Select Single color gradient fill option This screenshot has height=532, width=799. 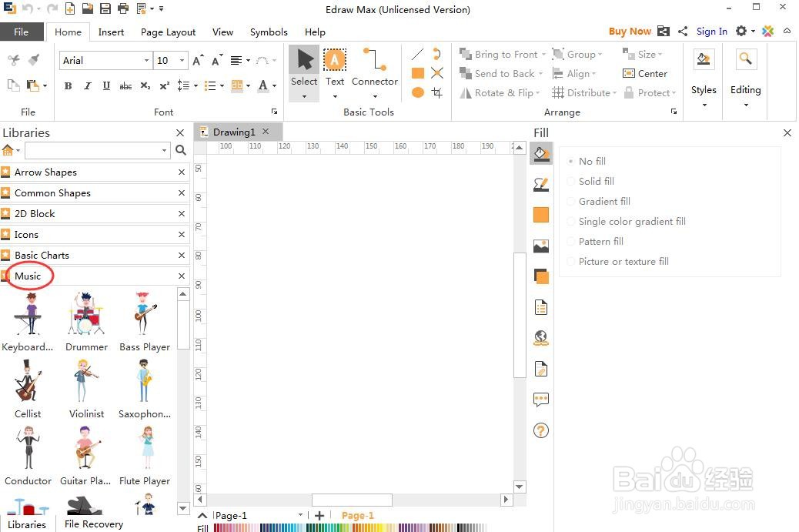point(627,221)
